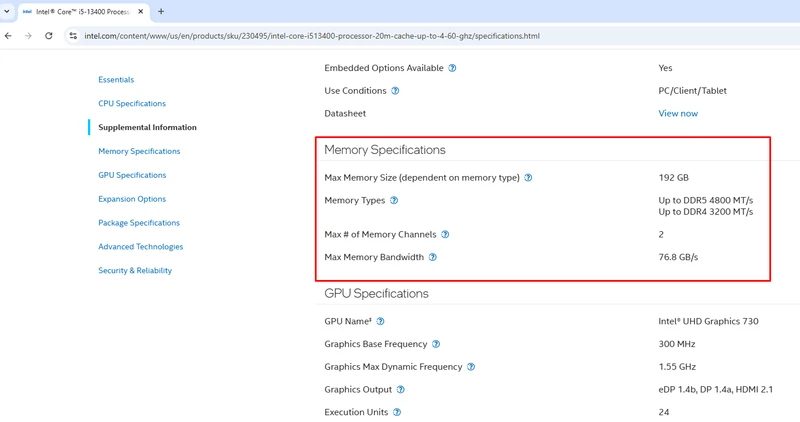Open Security & Reliability in sidebar
800x422 pixels.
click(135, 270)
